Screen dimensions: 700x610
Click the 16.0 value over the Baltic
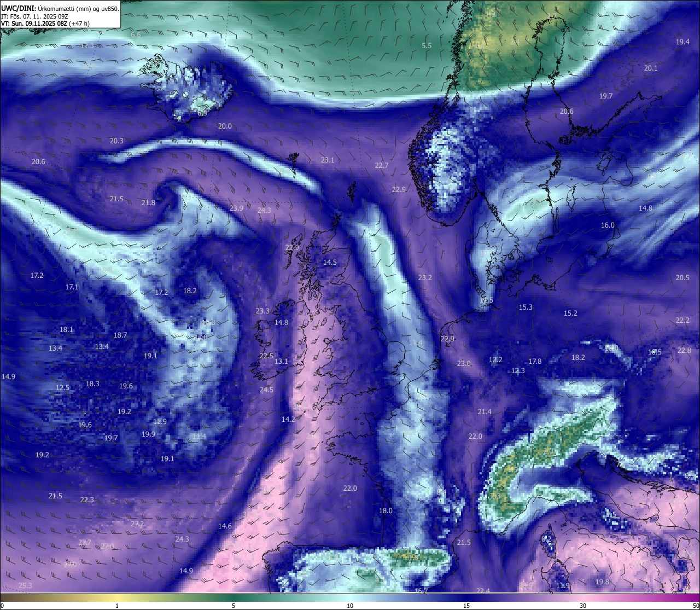(x=608, y=225)
